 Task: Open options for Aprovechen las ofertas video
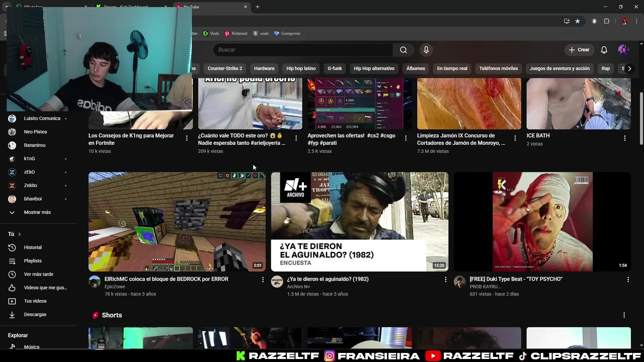tap(406, 138)
